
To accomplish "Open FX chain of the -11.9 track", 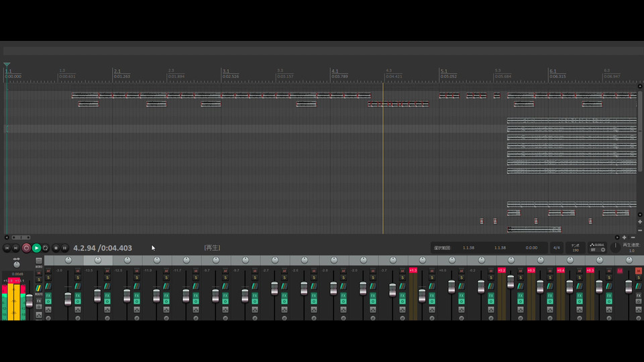I will (x=166, y=296).
